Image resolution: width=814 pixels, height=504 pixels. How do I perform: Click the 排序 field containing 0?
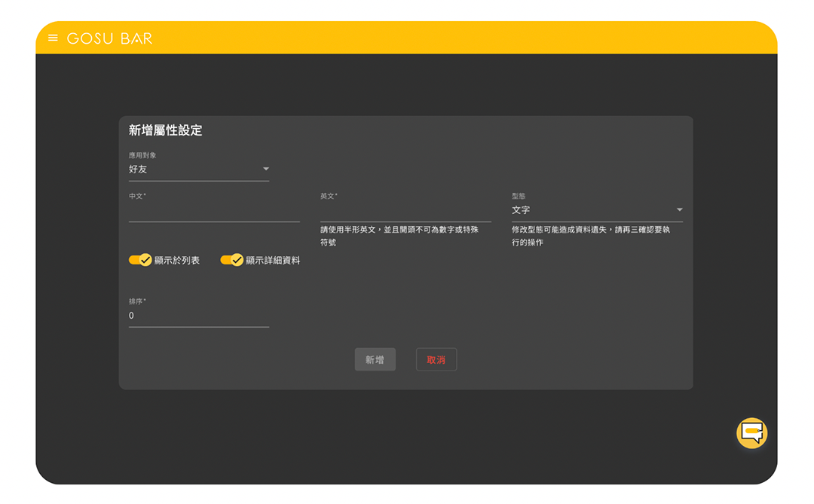tap(199, 316)
